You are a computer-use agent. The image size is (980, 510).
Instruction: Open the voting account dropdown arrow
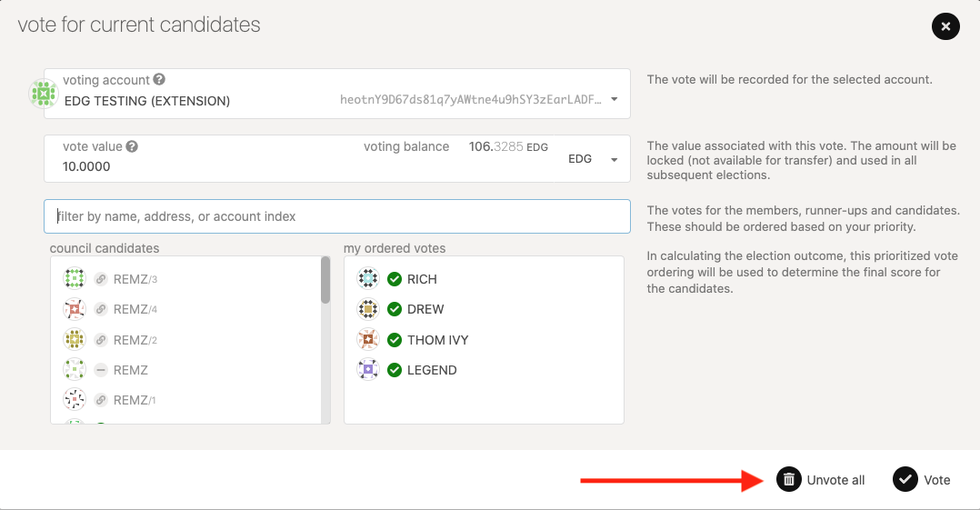614,100
